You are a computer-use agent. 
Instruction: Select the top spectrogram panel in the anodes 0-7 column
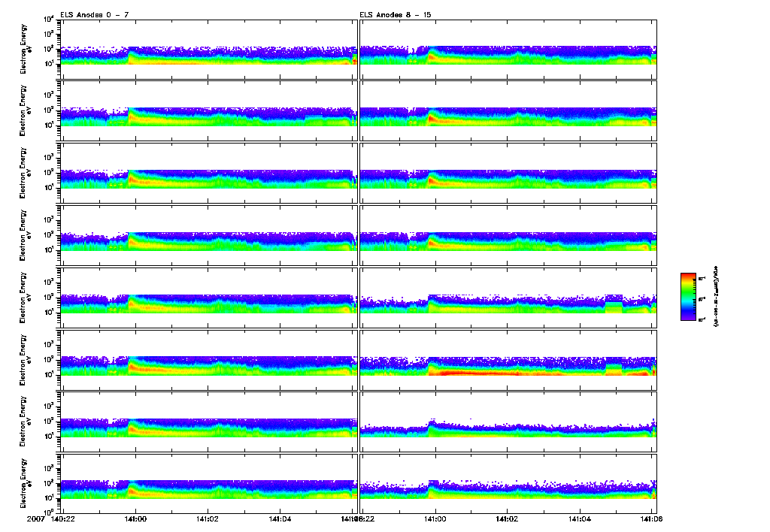(209, 50)
